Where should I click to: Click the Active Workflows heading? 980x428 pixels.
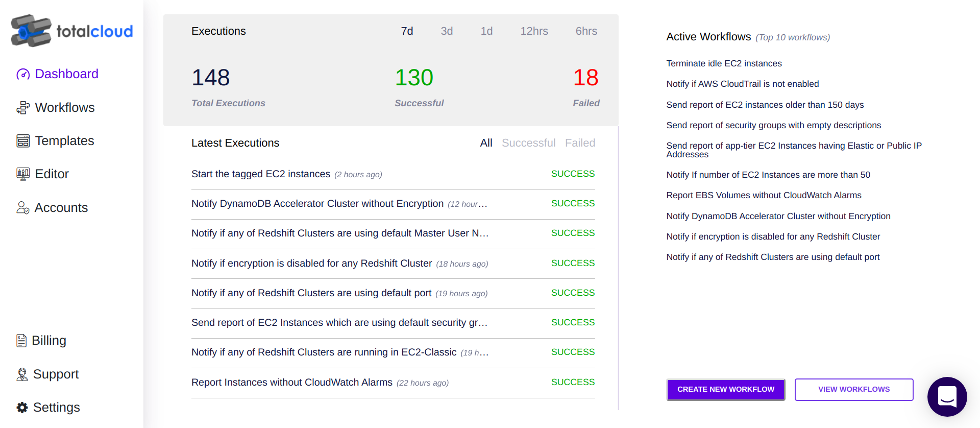708,37
